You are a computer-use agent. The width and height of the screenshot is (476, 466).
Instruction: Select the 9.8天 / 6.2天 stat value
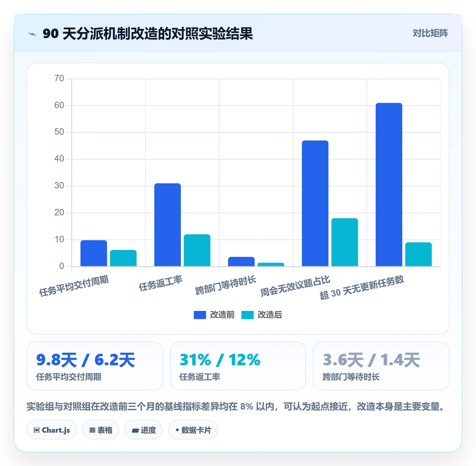coord(86,360)
